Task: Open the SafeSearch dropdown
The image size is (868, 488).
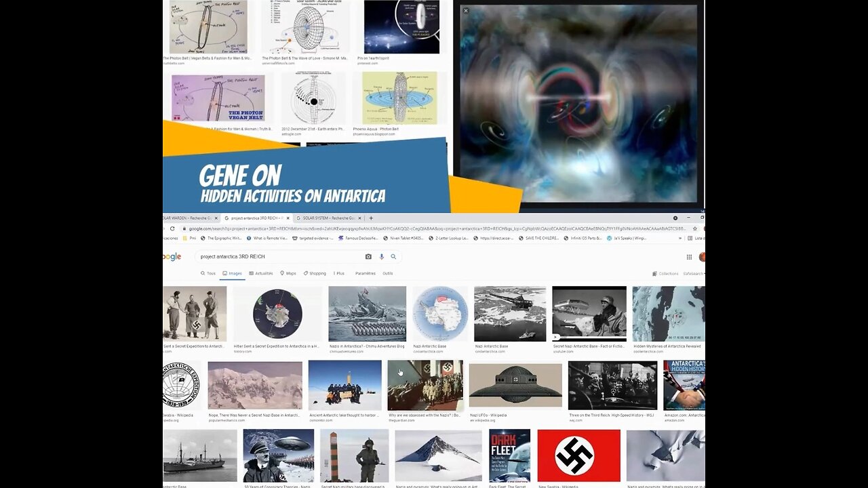Action: pos(694,274)
